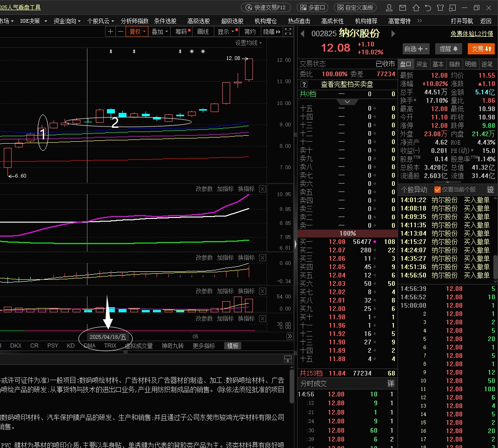Go to next stock with right arrow
Image resolution: width=498 pixels, height=448 pixels.
pos(393,33)
